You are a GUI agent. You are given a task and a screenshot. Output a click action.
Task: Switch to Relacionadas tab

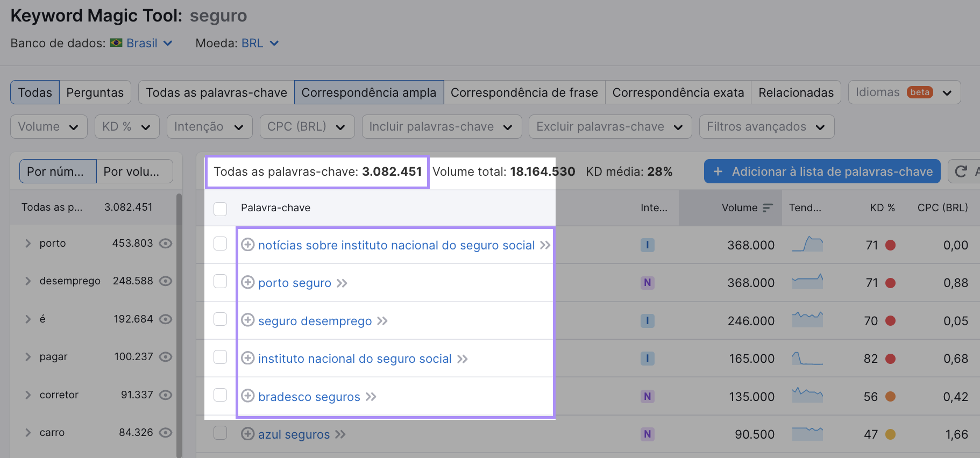(x=796, y=92)
